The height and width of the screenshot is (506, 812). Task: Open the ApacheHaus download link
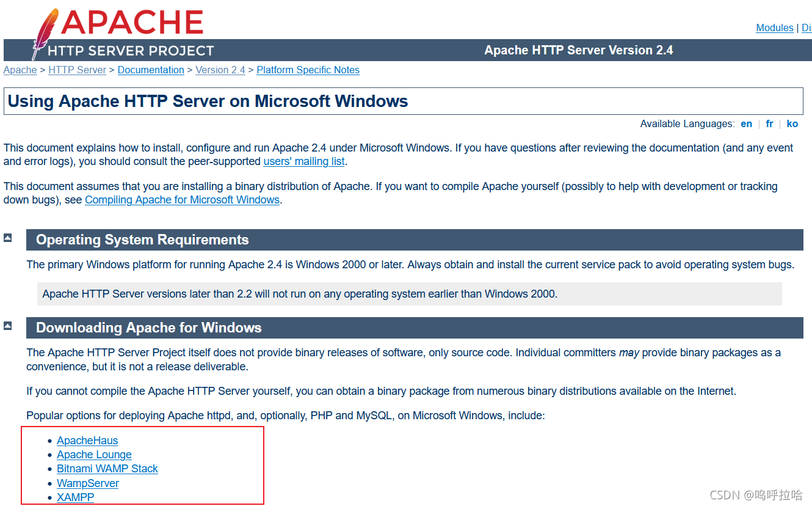tap(87, 440)
